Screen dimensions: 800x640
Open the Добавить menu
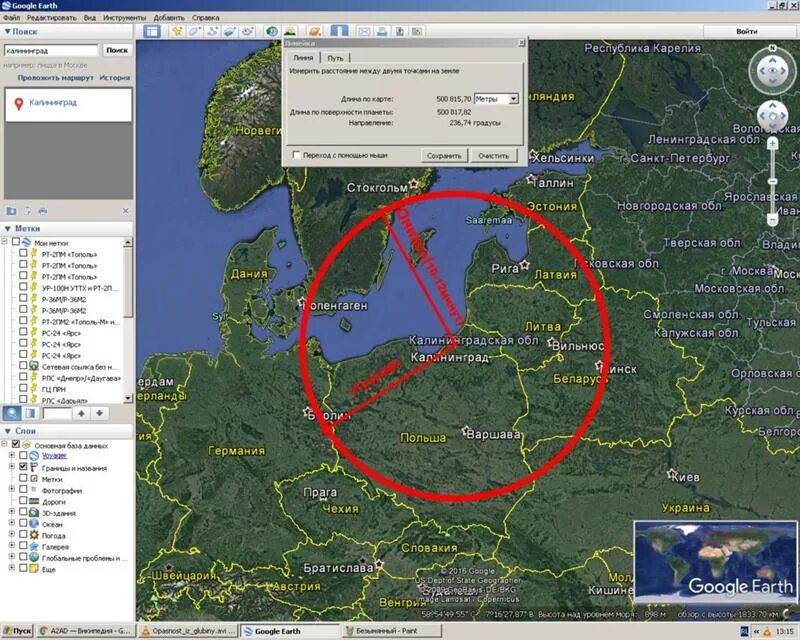[x=169, y=17]
